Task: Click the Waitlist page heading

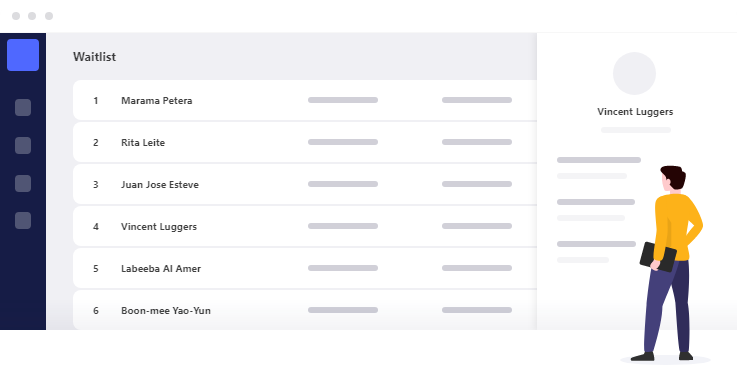Action: 94,57
